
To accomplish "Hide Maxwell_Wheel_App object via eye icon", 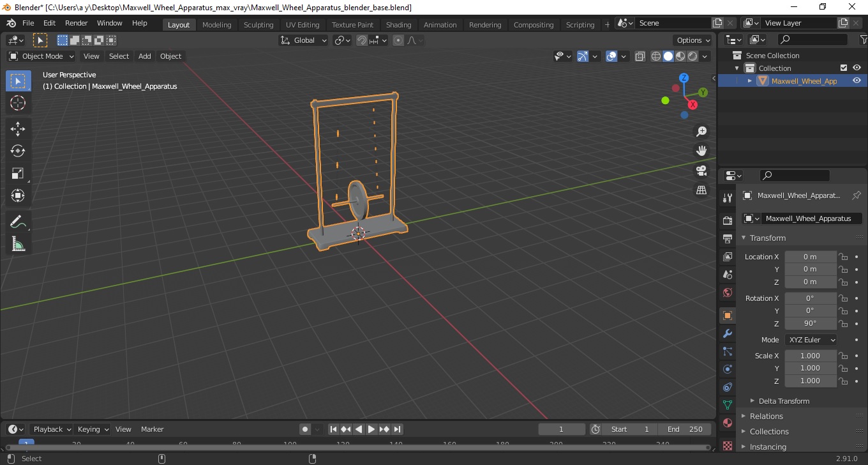I will click(x=857, y=80).
